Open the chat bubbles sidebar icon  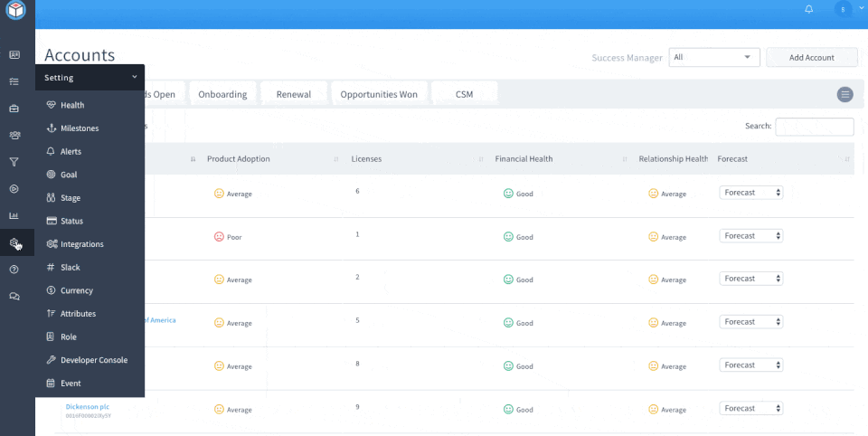[x=14, y=297]
